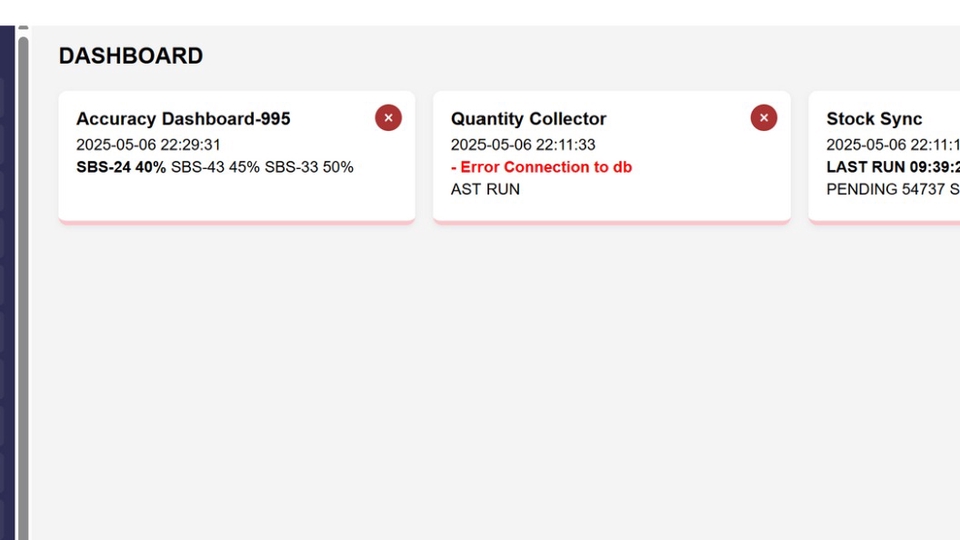The height and width of the screenshot is (540, 960).
Task: Select the bold SBS-24 40% value
Action: coord(121,167)
